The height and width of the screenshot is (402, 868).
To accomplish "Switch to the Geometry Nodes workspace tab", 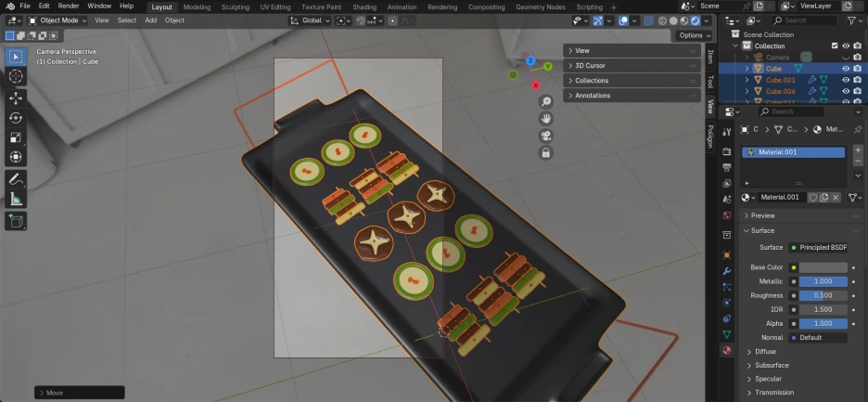I will tap(541, 7).
